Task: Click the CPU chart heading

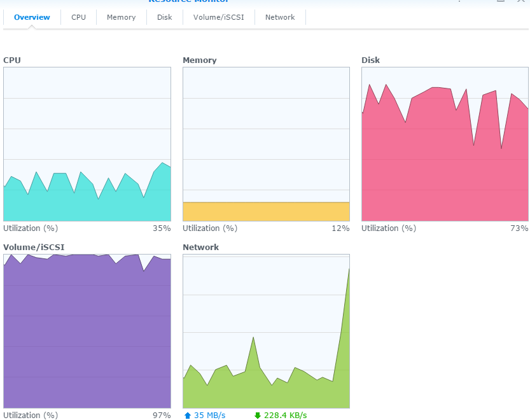Action: [x=12, y=60]
